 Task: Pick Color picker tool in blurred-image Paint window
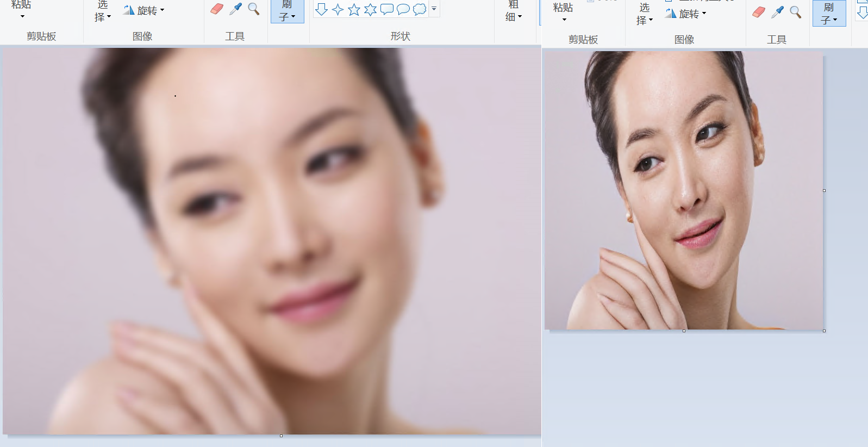[235, 9]
